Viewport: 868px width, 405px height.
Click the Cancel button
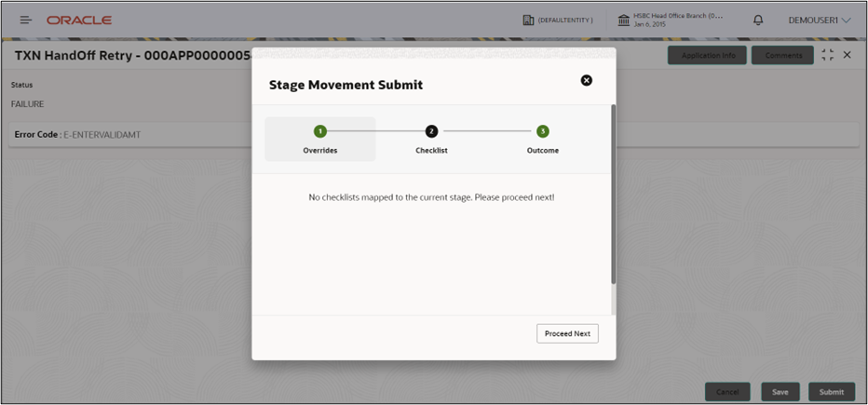click(727, 392)
